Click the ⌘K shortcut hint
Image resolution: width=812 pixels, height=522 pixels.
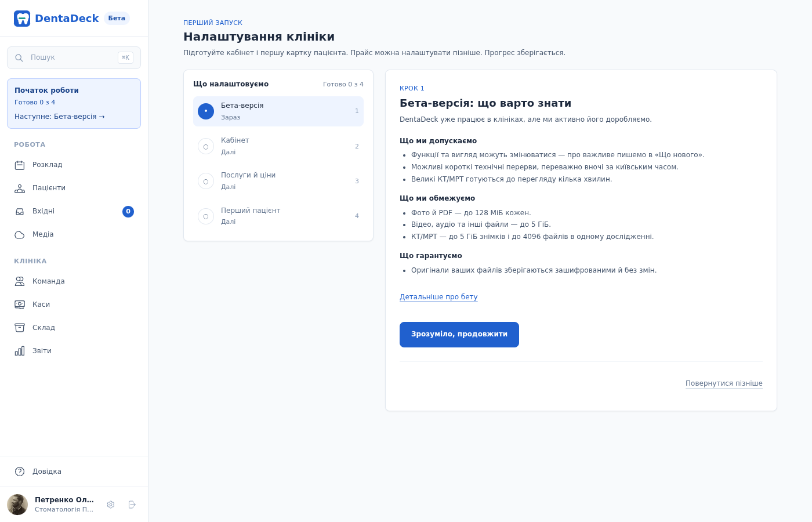(x=125, y=58)
